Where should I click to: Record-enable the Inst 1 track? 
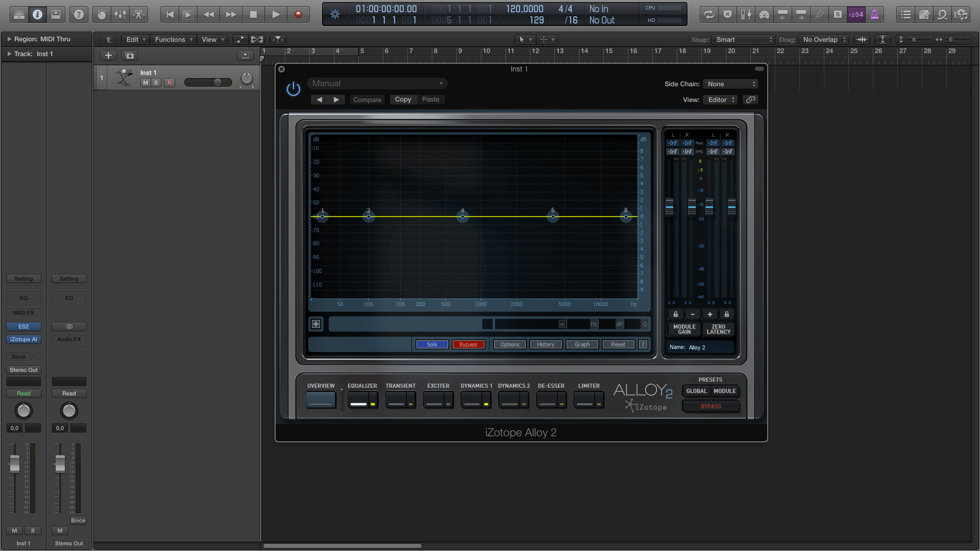coord(169,83)
